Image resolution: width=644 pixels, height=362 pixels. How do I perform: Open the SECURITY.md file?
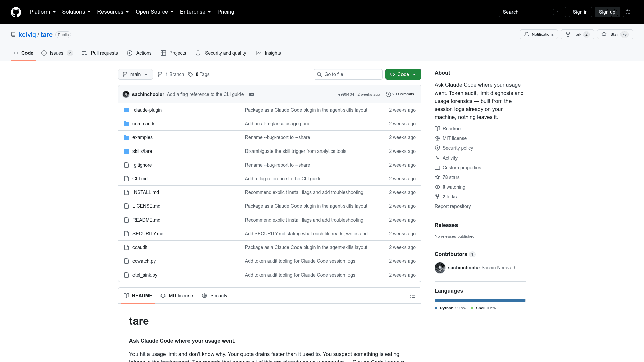[148, 234]
